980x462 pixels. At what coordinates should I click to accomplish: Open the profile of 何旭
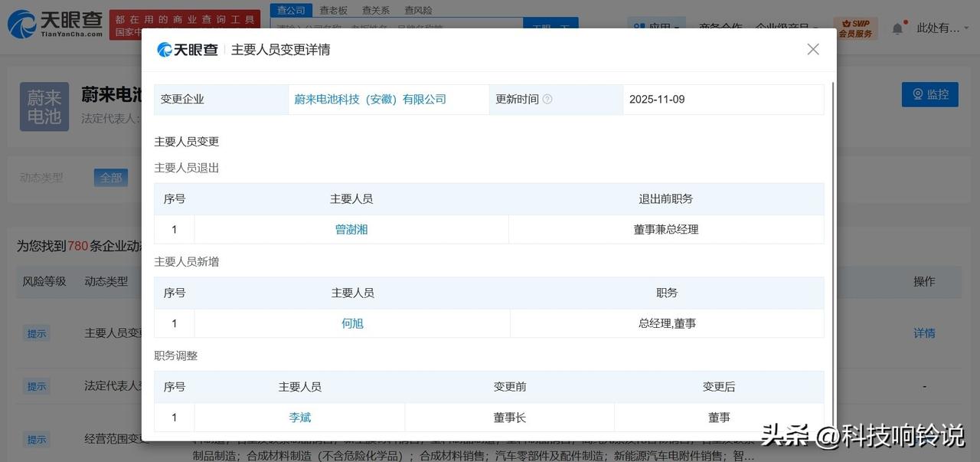pyautogui.click(x=352, y=323)
